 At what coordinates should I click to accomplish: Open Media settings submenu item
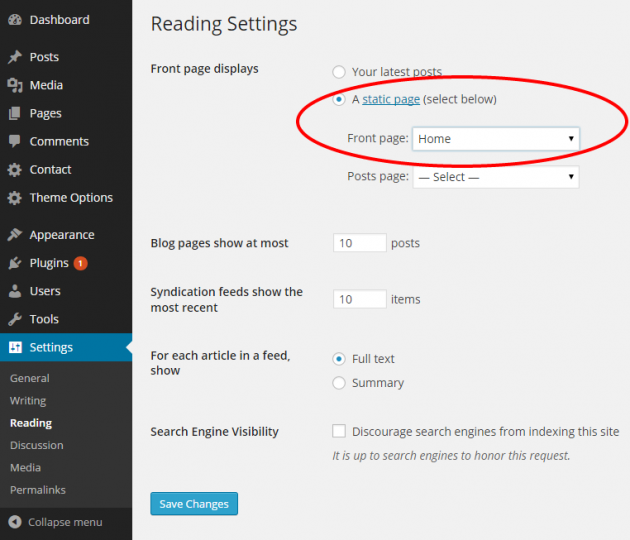(25, 468)
